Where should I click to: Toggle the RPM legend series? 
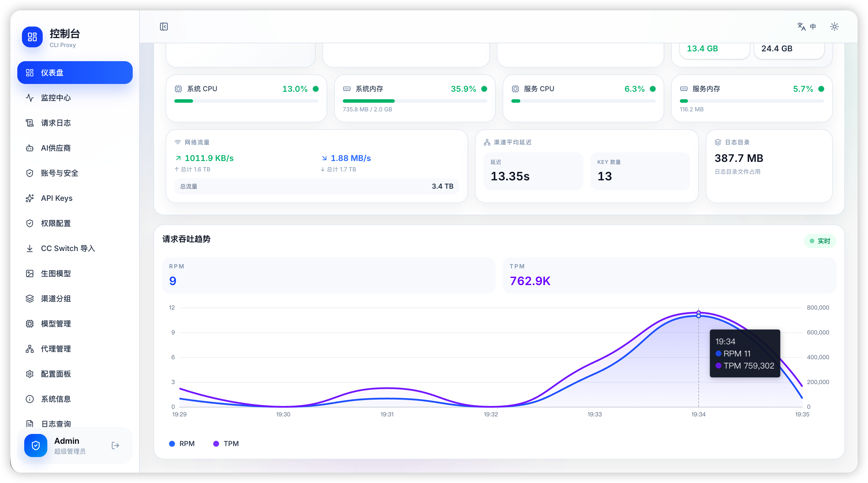[182, 443]
